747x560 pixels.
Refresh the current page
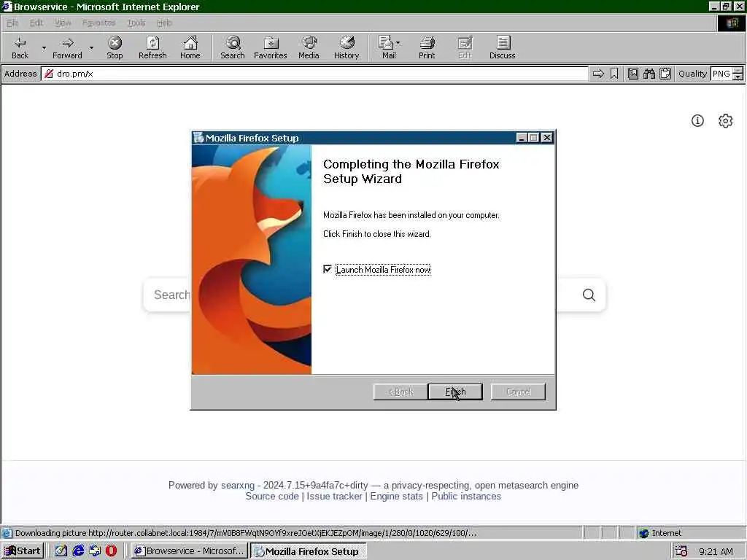pos(152,47)
